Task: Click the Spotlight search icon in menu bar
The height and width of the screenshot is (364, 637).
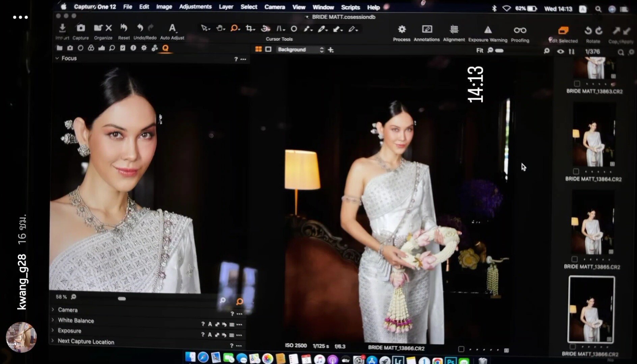Action: (x=598, y=9)
